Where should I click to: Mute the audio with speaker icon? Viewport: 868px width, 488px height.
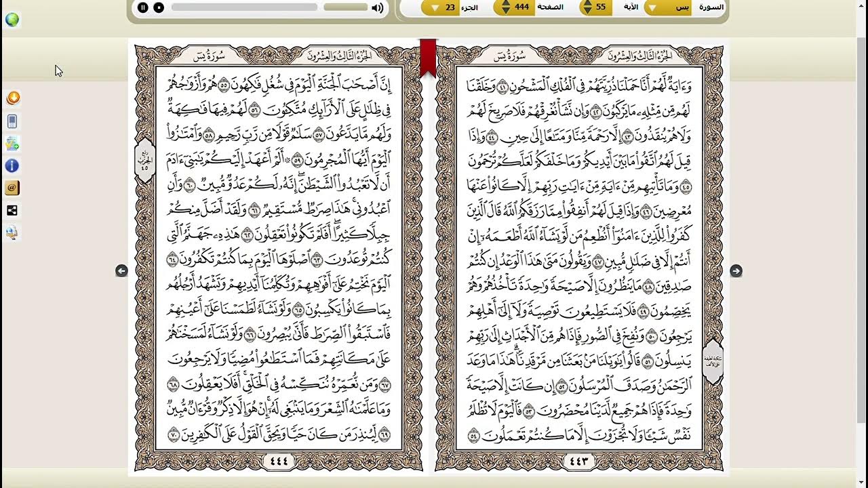[x=378, y=8]
